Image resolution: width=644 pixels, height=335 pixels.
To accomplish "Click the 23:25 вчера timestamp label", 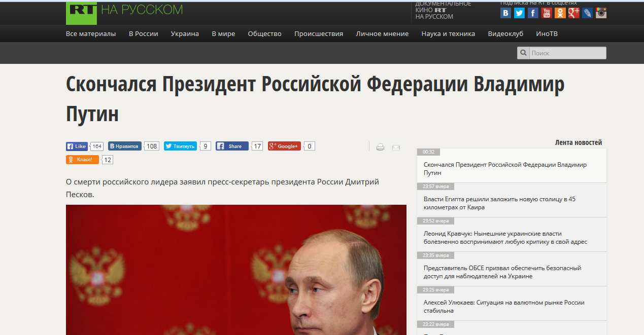I will (x=435, y=290).
